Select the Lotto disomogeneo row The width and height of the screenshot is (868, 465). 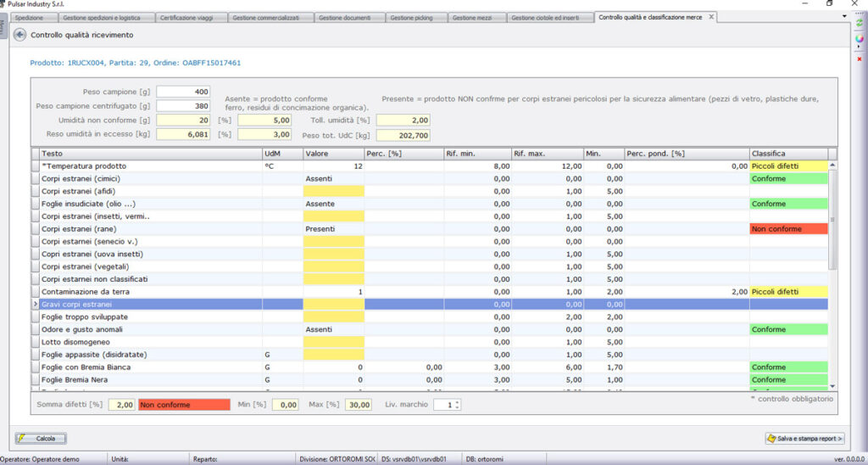tap(430, 342)
